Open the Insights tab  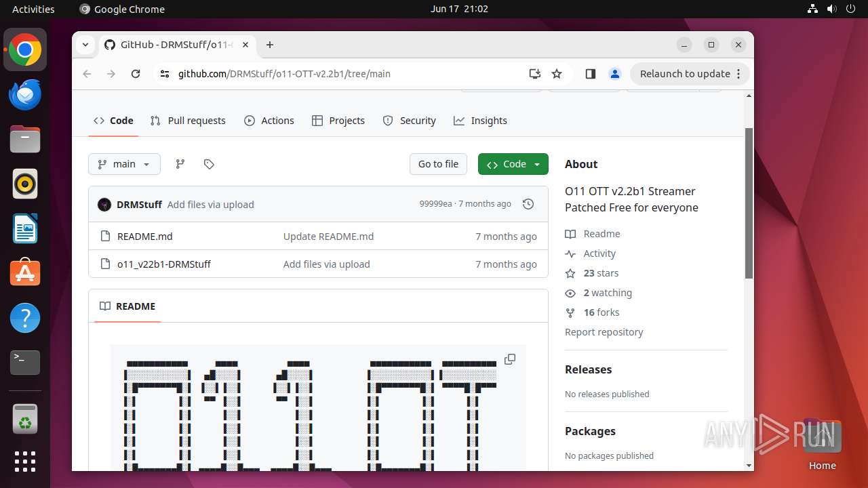(x=481, y=121)
